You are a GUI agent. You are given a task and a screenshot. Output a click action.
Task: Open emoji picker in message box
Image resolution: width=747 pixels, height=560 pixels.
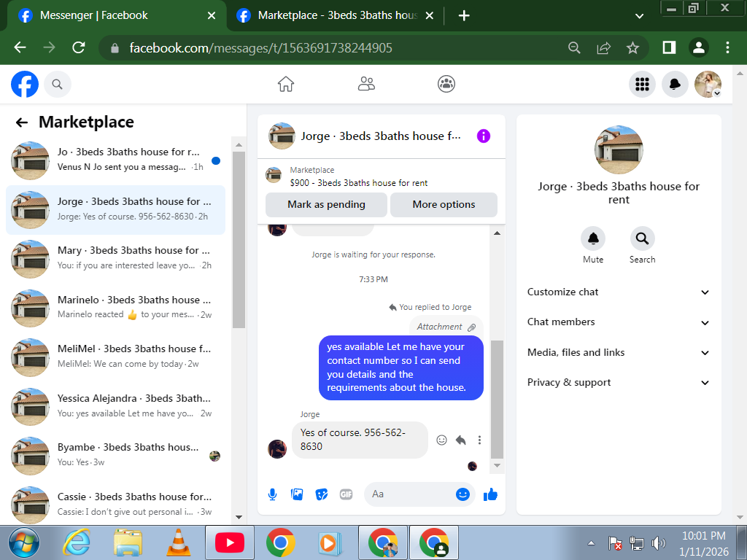tap(462, 494)
